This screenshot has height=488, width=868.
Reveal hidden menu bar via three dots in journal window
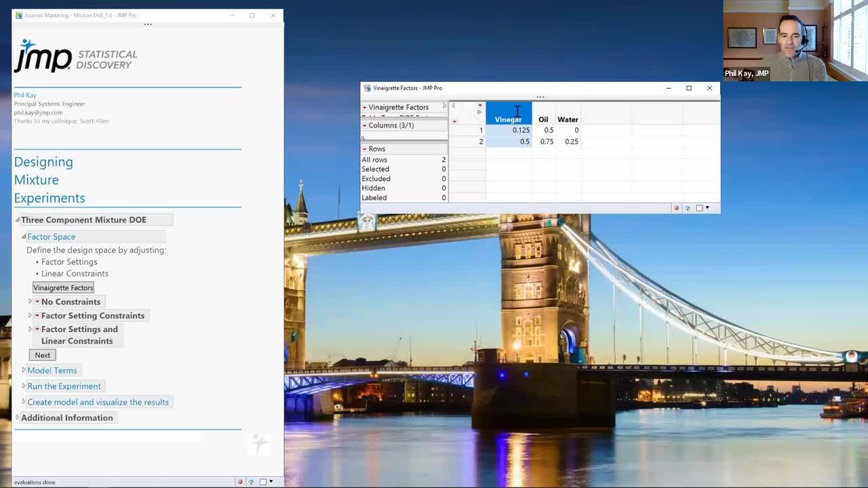click(x=148, y=24)
